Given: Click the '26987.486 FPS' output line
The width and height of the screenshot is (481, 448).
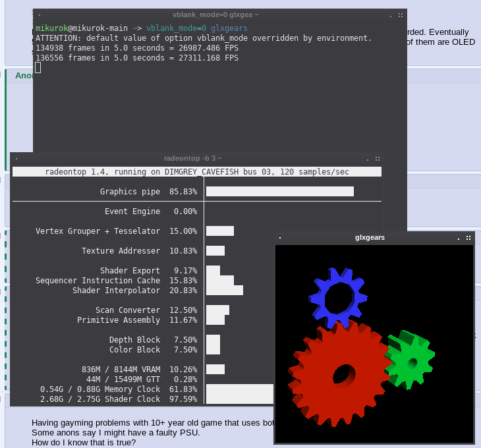Looking at the screenshot, I should 137,48.
